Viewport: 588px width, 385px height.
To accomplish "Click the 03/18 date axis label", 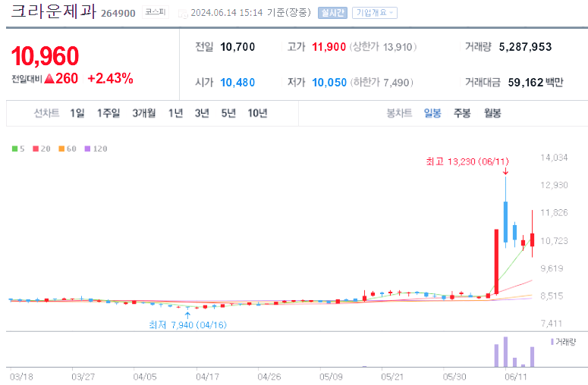I will click(x=21, y=377).
